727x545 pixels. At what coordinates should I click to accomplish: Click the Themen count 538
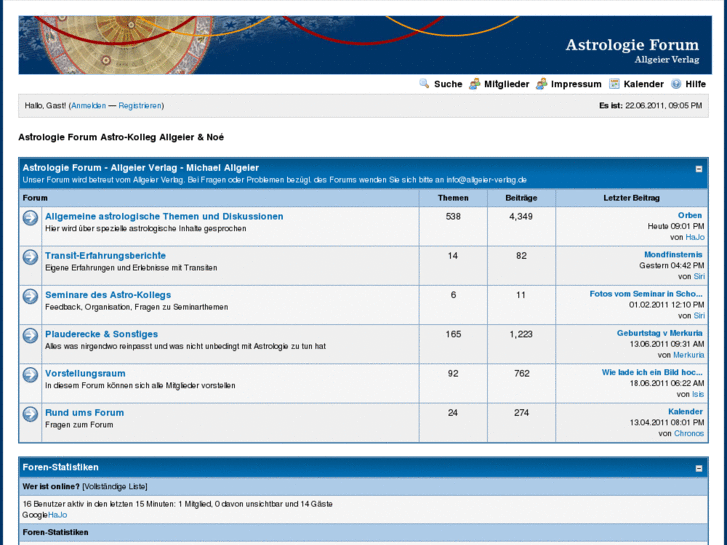click(453, 216)
